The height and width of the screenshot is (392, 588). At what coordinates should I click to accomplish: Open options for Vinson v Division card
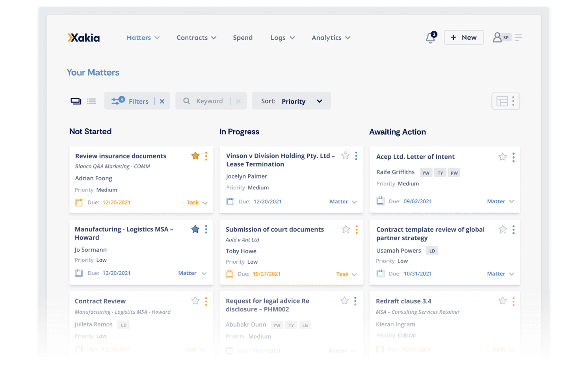coord(356,156)
